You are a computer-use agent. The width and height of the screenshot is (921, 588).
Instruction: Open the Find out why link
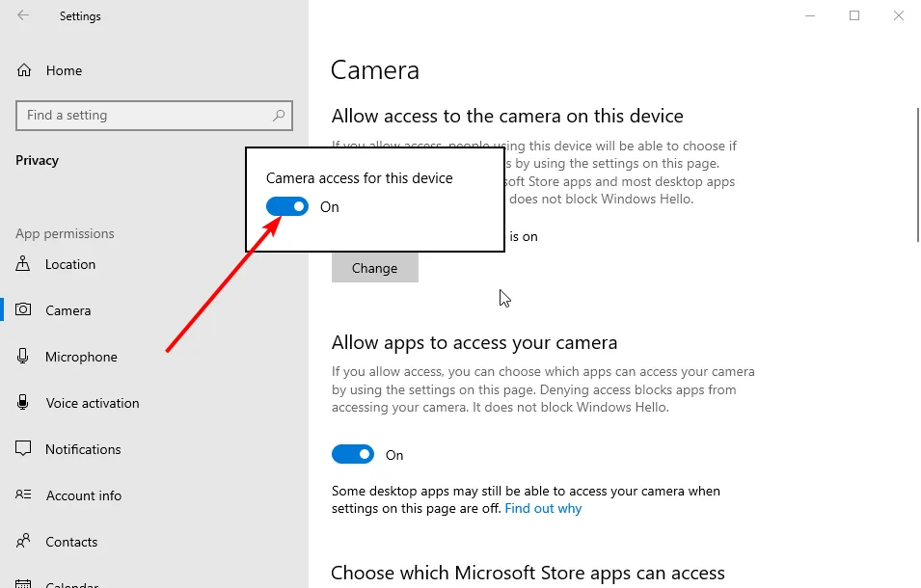pyautogui.click(x=543, y=508)
